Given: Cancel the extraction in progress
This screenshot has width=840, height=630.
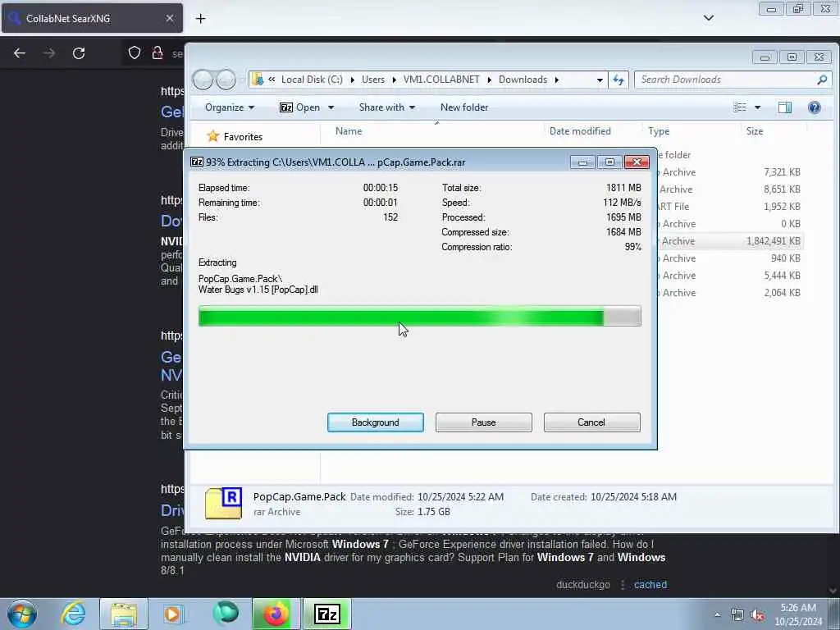Looking at the screenshot, I should pos(591,422).
